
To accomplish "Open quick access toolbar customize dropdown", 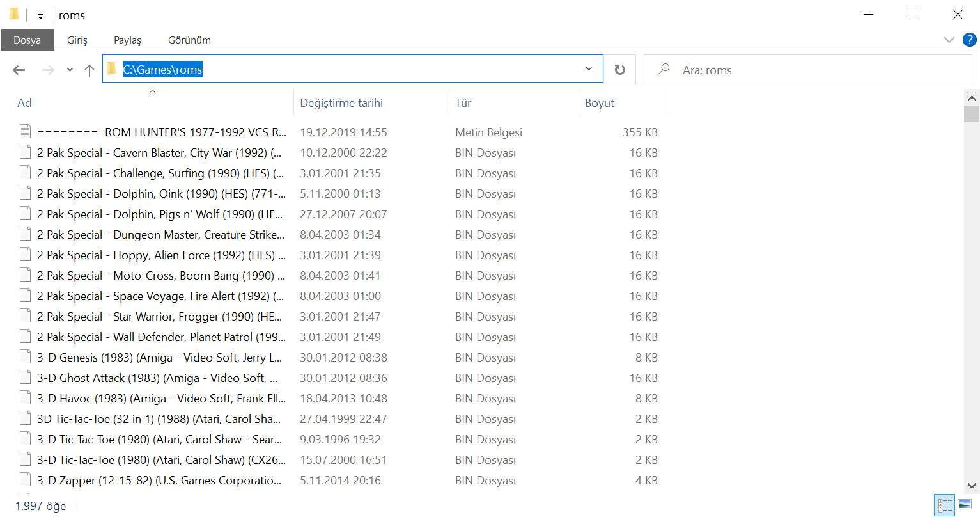I will click(x=40, y=16).
